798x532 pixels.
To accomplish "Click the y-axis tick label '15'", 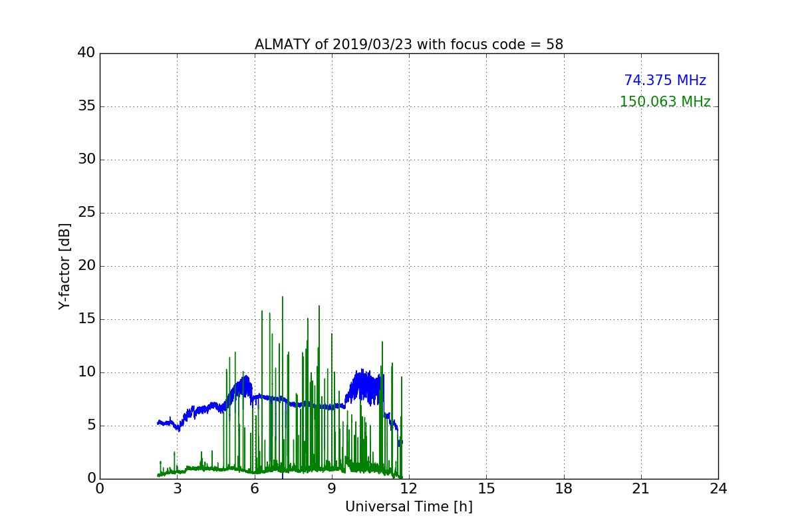I will point(86,319).
